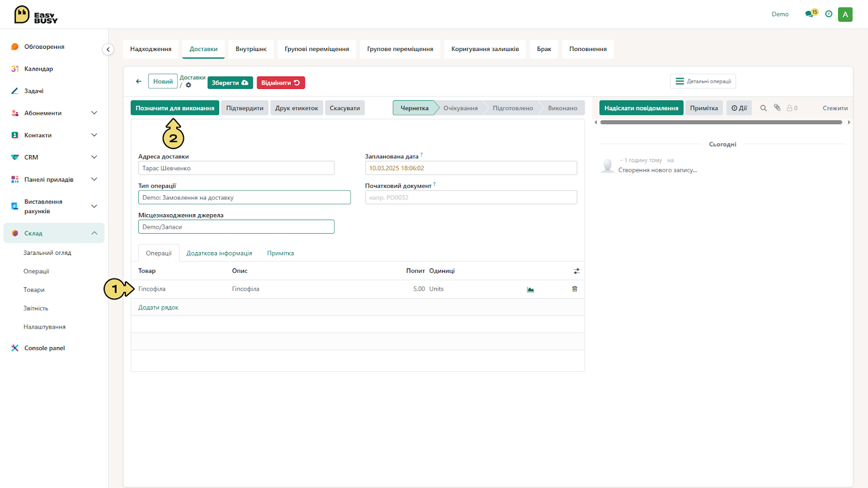Click the followers count icon
Screen dimensions: 868x488
[x=792, y=108]
